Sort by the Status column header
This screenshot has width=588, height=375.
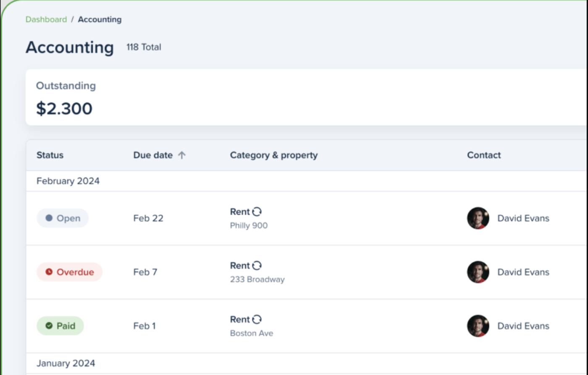point(50,155)
